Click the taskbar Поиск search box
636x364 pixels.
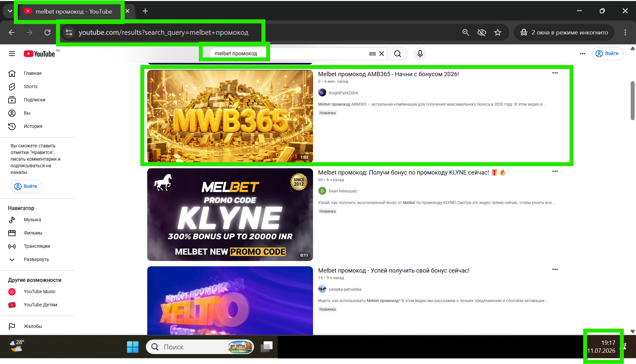(200, 347)
